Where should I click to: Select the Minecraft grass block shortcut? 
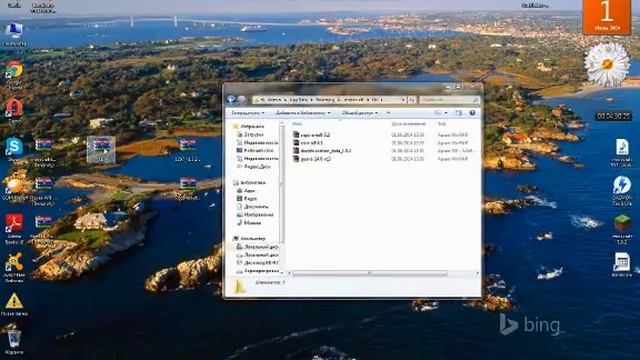[622, 229]
